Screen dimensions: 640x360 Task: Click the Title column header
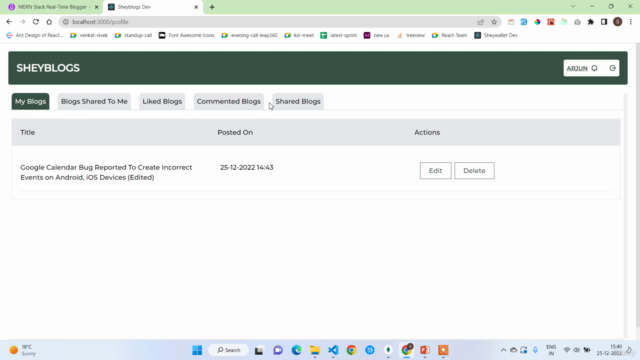pos(28,132)
